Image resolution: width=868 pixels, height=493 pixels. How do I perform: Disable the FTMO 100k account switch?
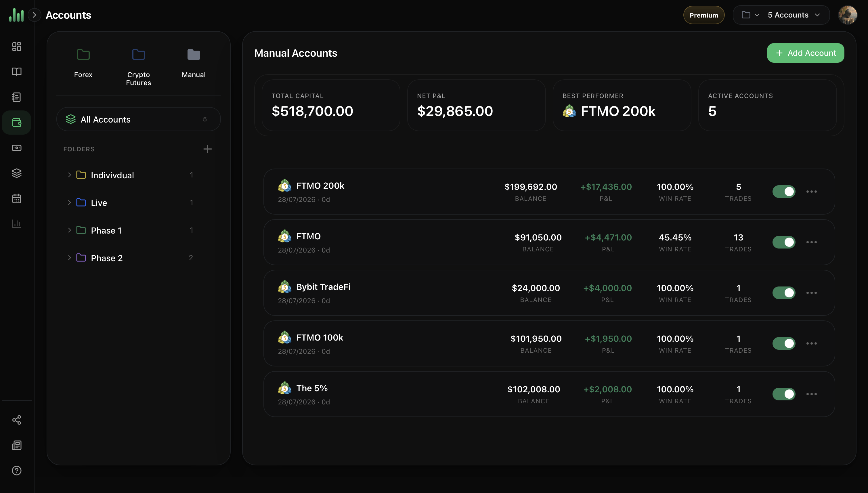[x=784, y=343]
